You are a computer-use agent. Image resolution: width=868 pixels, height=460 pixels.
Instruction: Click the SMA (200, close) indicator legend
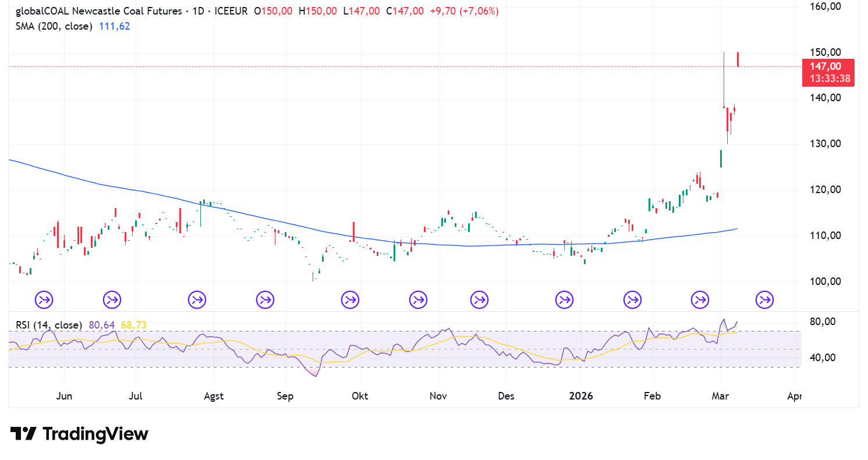coord(54,26)
